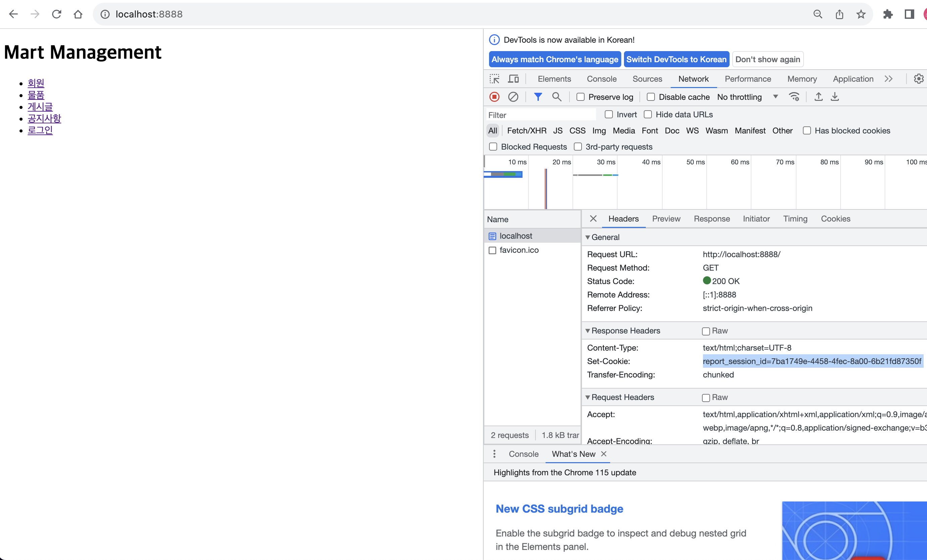
Task: Open network conditions wifi icon
Action: tap(794, 97)
